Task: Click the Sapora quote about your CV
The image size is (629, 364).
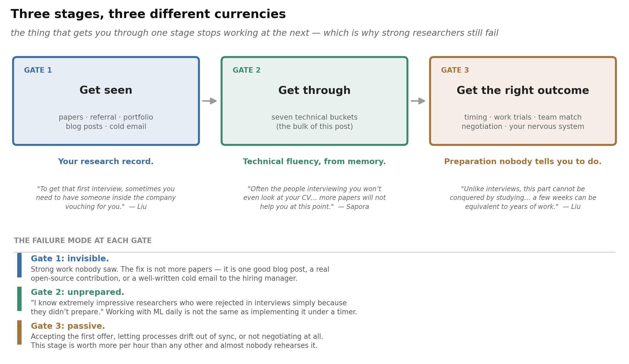Action: pos(314,198)
